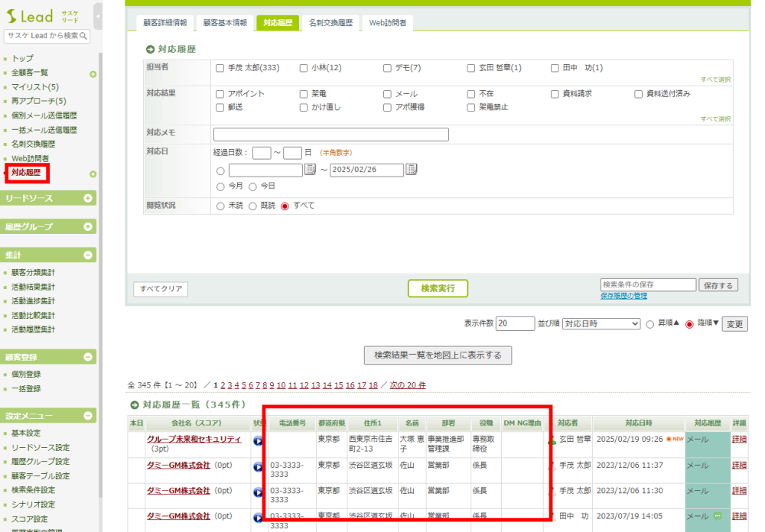Screen dimensions: 765x532
Task: Click plus icon next to 全顧客一覧
Action: (x=93, y=73)
